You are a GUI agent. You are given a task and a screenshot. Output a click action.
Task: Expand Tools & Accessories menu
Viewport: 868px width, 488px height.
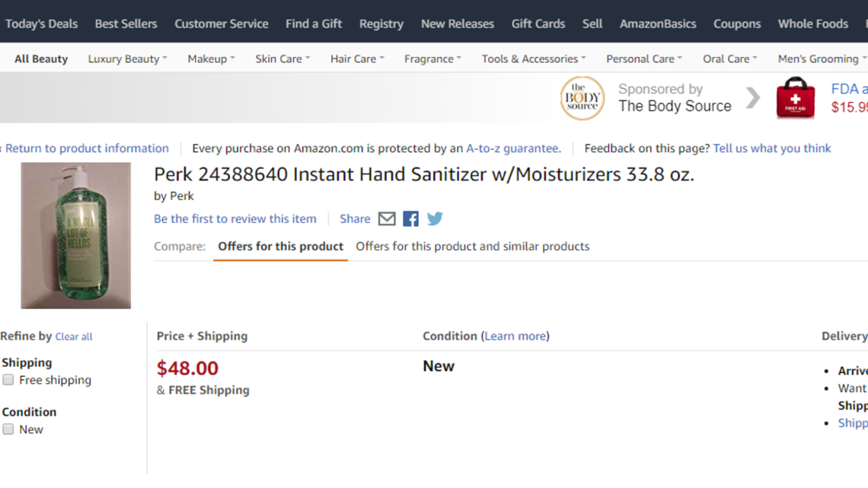(x=534, y=59)
